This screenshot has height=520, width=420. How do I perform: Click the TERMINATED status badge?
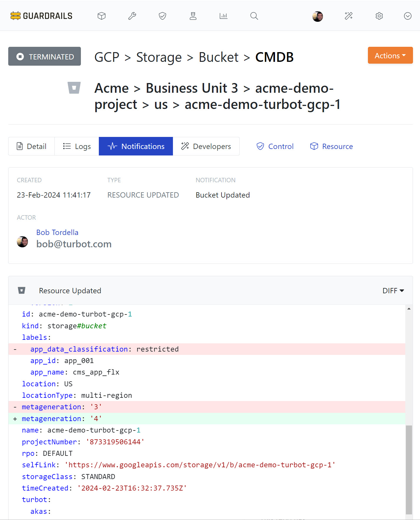click(x=44, y=56)
